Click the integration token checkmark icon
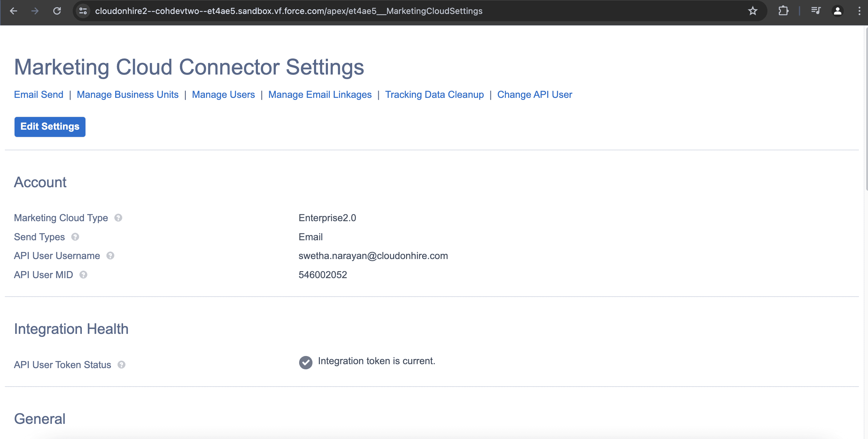 coord(305,363)
